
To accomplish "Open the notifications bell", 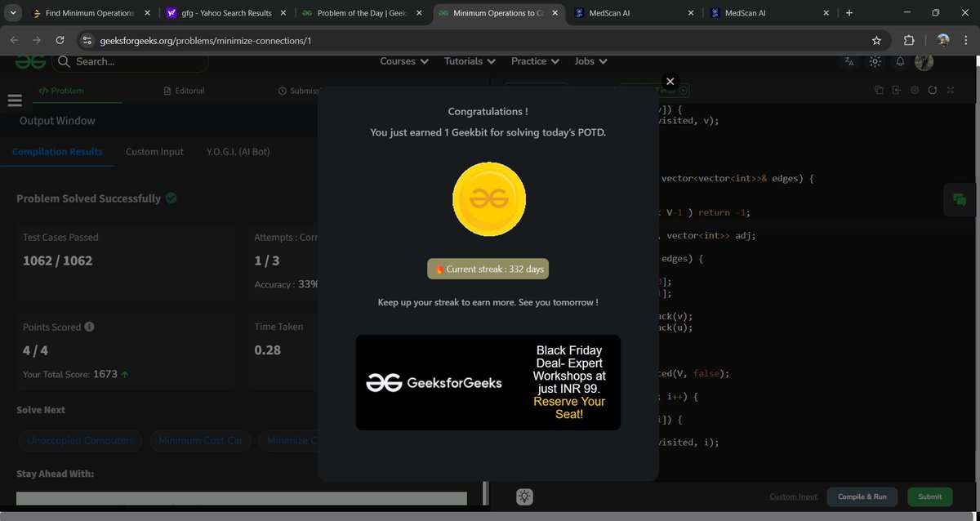I will click(x=900, y=62).
